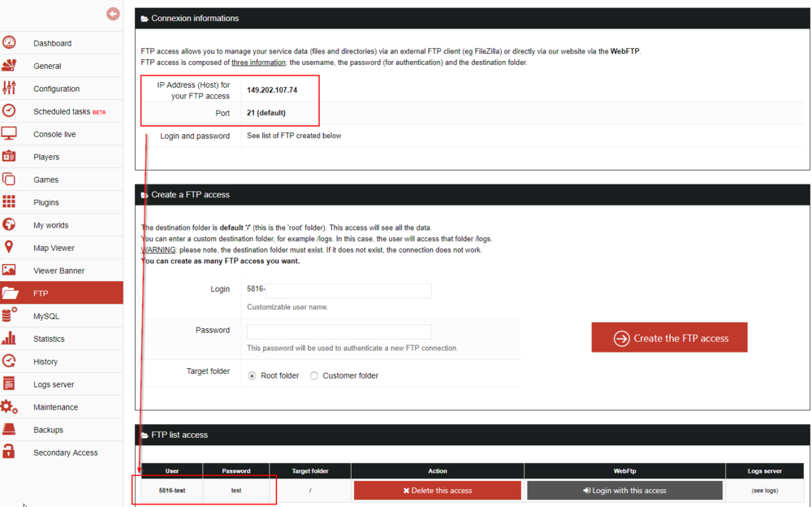Click the My worlds globe icon

coord(9,225)
